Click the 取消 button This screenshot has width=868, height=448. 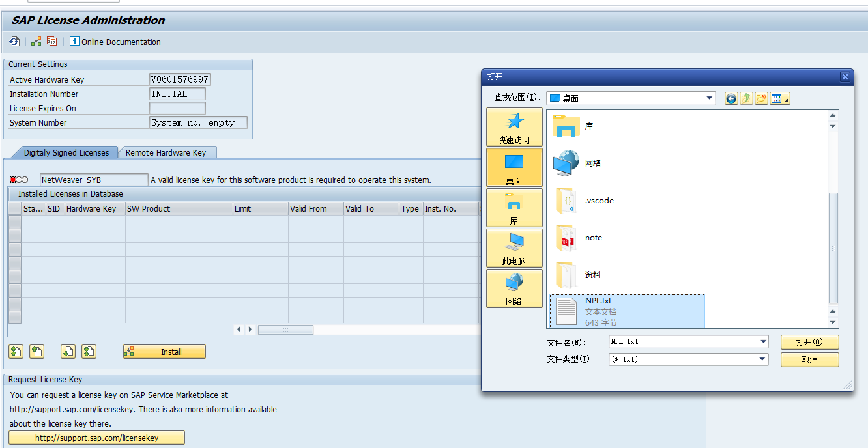tap(809, 359)
